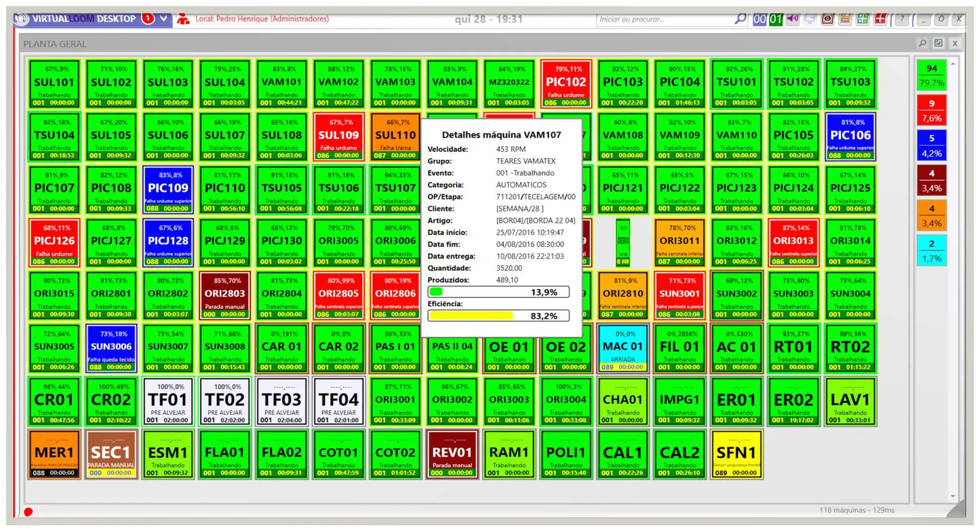Open the Planta Geral panel layout icon

tap(938, 43)
